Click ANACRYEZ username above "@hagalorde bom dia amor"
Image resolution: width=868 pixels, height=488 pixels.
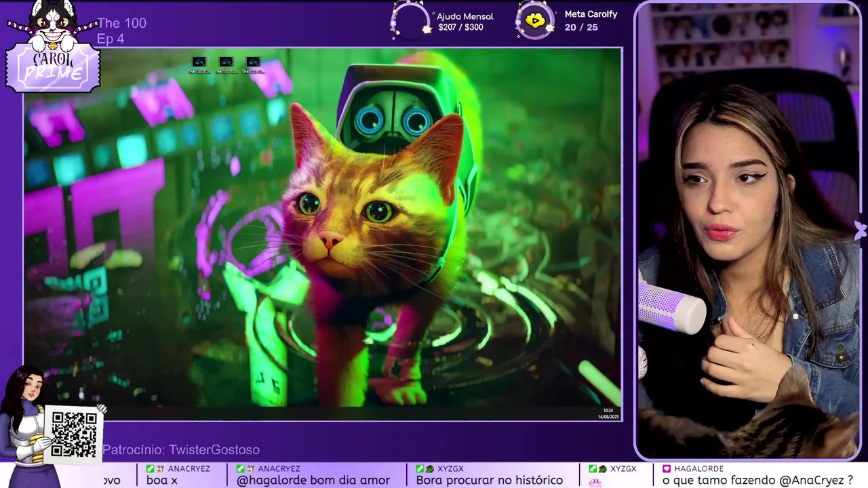tap(278, 468)
